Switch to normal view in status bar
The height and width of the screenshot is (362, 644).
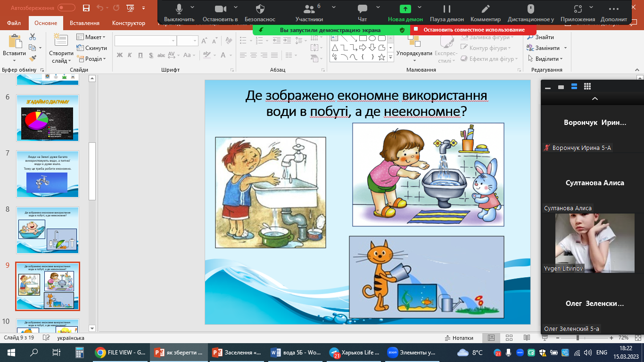pos(491,338)
